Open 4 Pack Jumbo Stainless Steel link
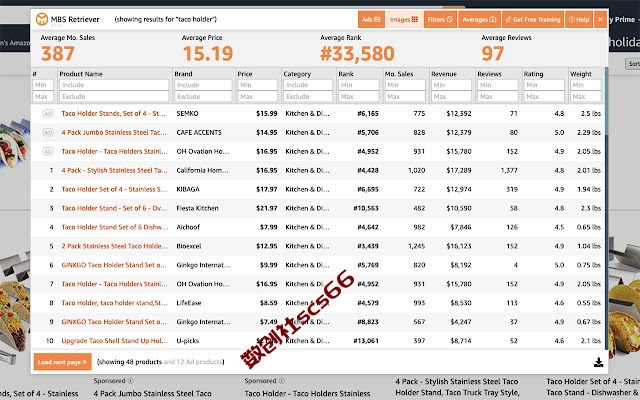Screen dimensions: 640x400 click(x=114, y=132)
